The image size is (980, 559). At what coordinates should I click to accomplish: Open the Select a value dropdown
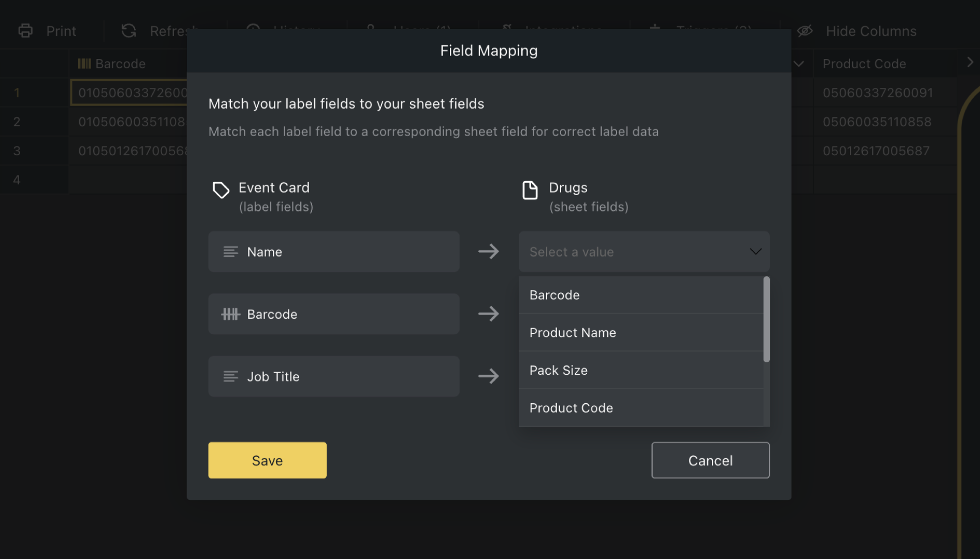[644, 252]
